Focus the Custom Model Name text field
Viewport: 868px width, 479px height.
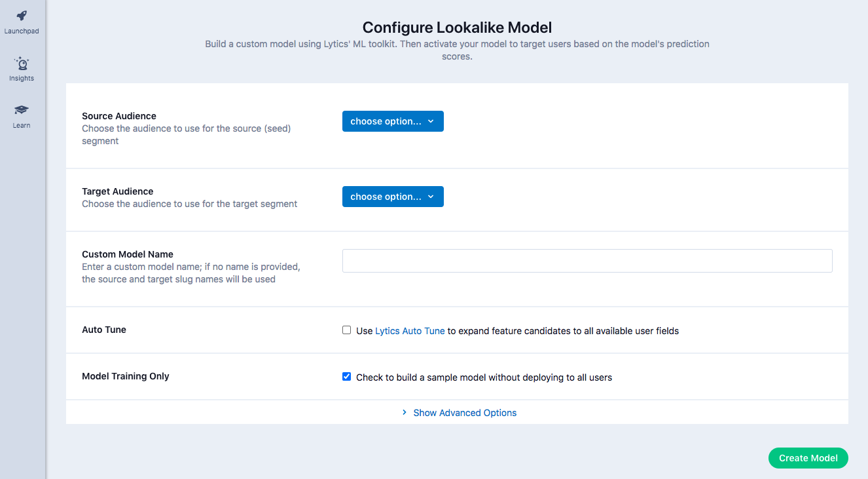pos(587,261)
